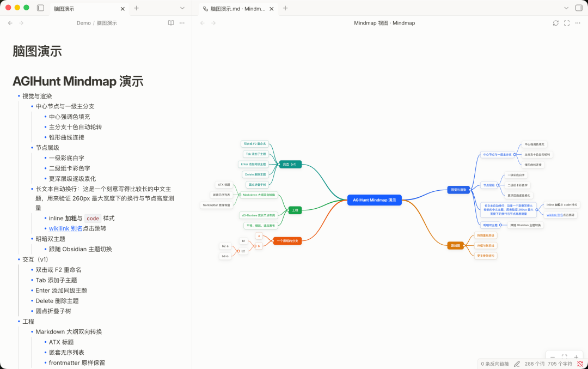
Task: Close the 脑图演示 tab
Action: (x=122, y=9)
